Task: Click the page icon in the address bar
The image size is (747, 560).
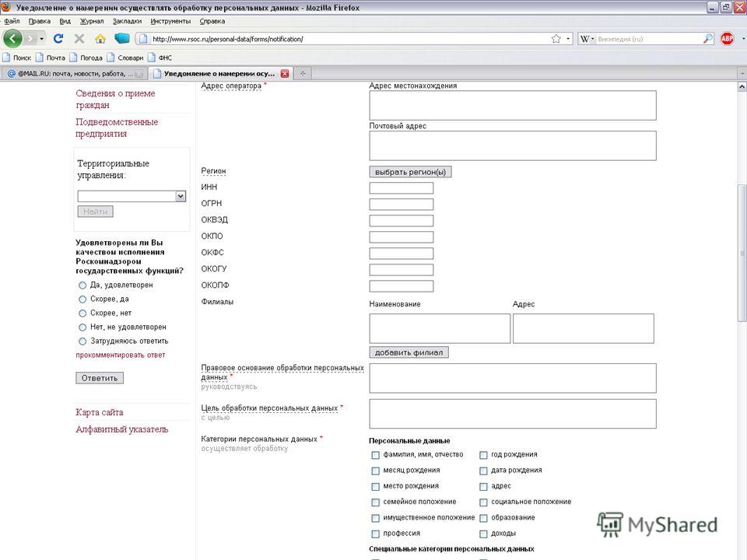Action: click(143, 39)
